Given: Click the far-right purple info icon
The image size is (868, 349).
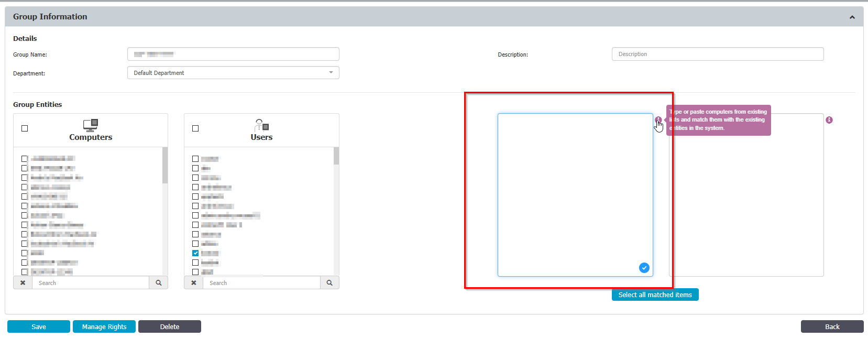Looking at the screenshot, I should (x=829, y=120).
